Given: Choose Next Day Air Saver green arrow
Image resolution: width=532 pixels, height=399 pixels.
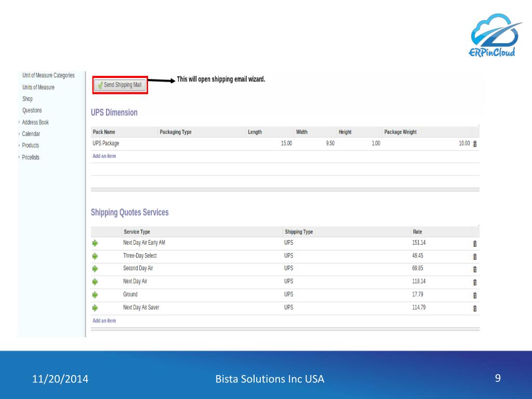Looking at the screenshot, I should [x=95, y=308].
